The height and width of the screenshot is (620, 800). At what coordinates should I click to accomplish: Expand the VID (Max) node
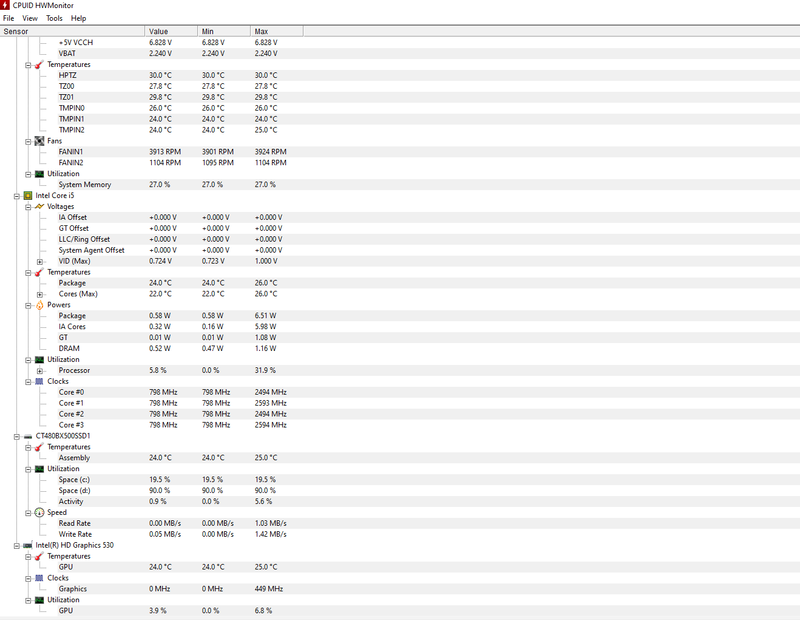pyautogui.click(x=40, y=262)
